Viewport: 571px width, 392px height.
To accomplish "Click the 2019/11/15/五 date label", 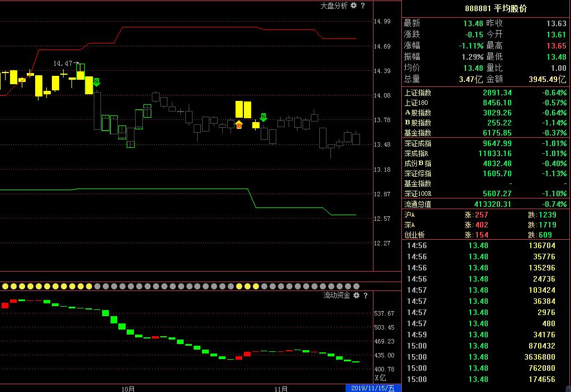I will (372, 388).
